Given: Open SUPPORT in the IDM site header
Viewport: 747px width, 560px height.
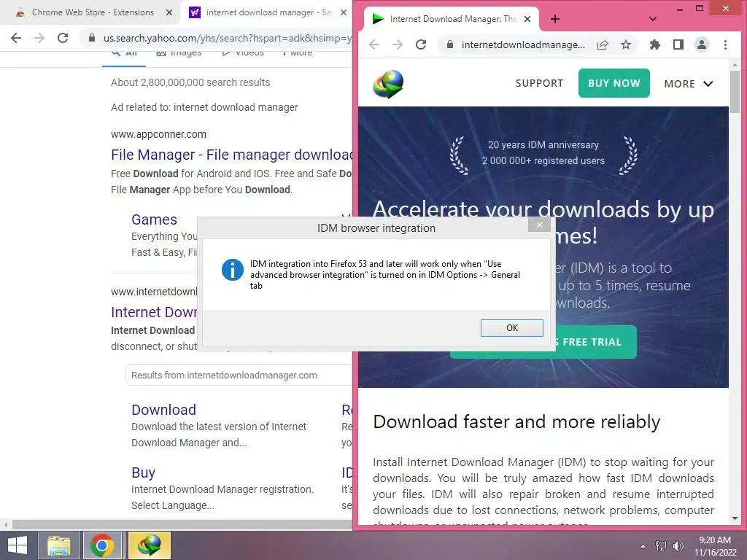Looking at the screenshot, I should pyautogui.click(x=539, y=83).
